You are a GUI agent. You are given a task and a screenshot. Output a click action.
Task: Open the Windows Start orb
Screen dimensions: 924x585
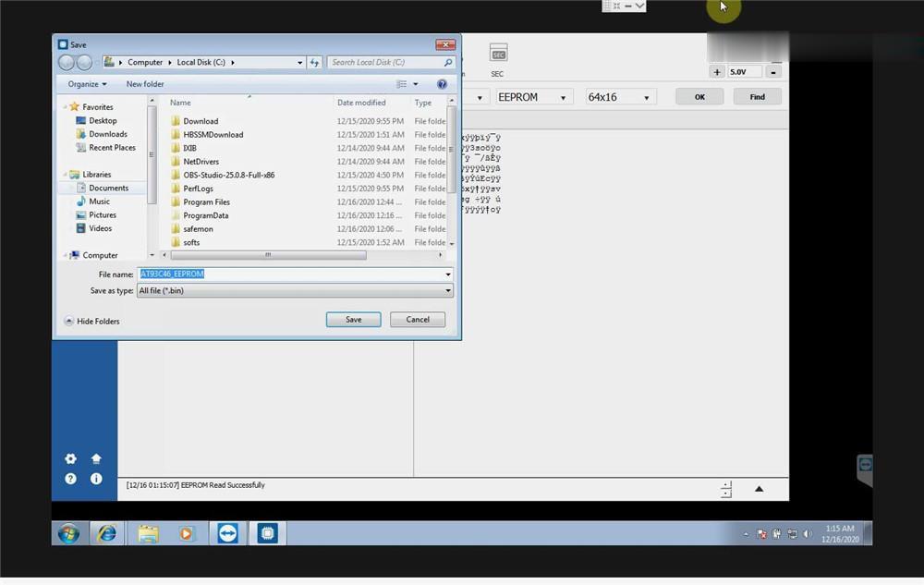pos(68,534)
